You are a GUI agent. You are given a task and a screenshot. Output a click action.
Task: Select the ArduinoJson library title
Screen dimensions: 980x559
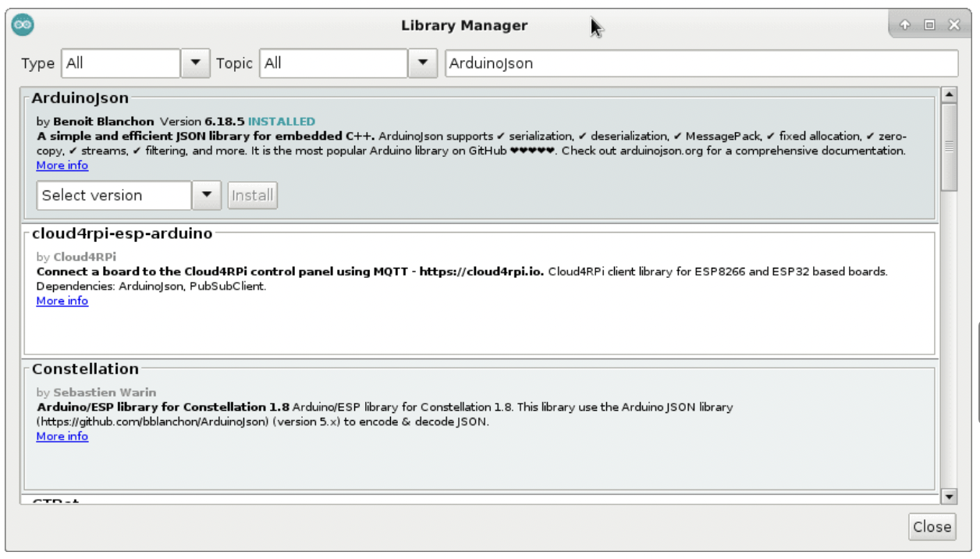(80, 98)
